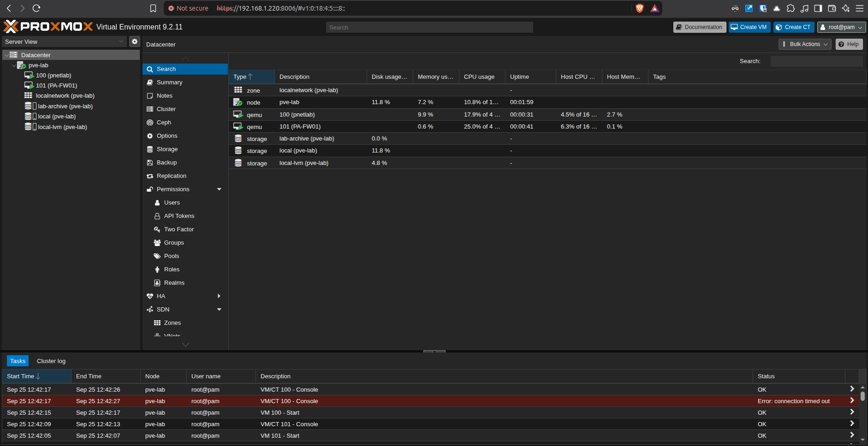
Task: Open the Users permissions item
Action: (185, 203)
